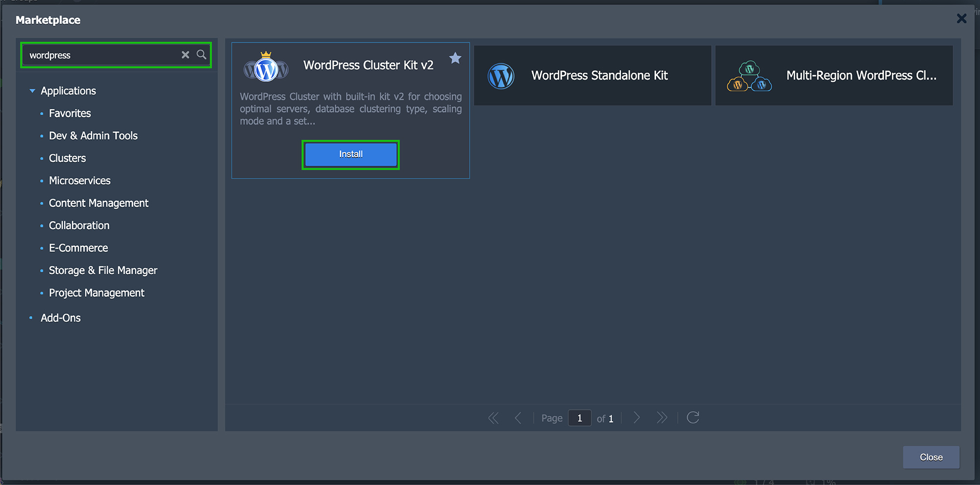
Task: Click the page number input field
Action: tap(580, 418)
